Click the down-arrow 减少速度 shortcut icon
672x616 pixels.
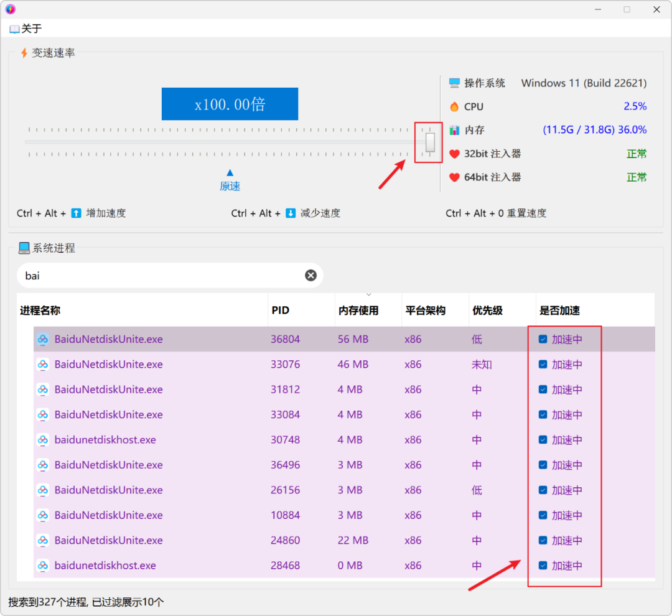[291, 213]
